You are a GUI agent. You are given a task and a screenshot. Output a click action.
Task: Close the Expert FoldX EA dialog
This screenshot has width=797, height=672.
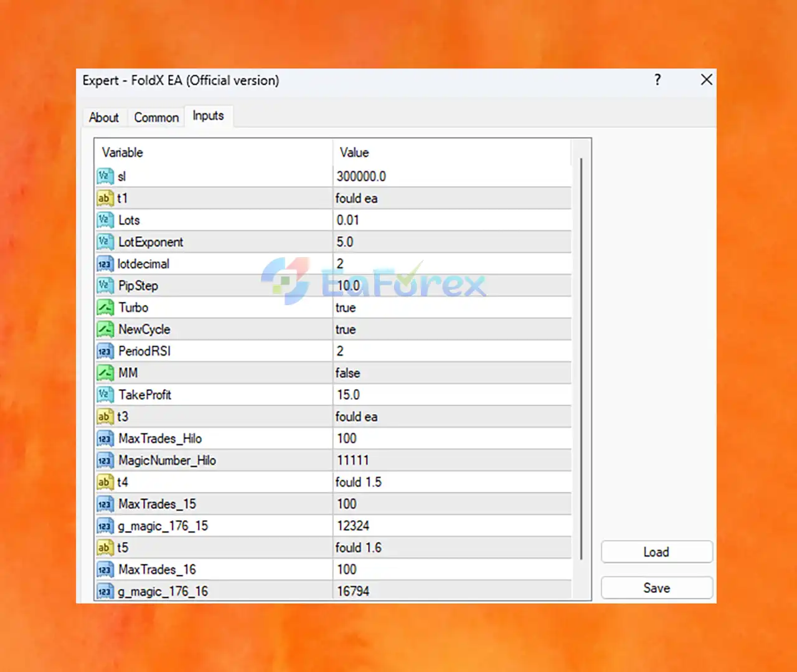[x=706, y=80]
